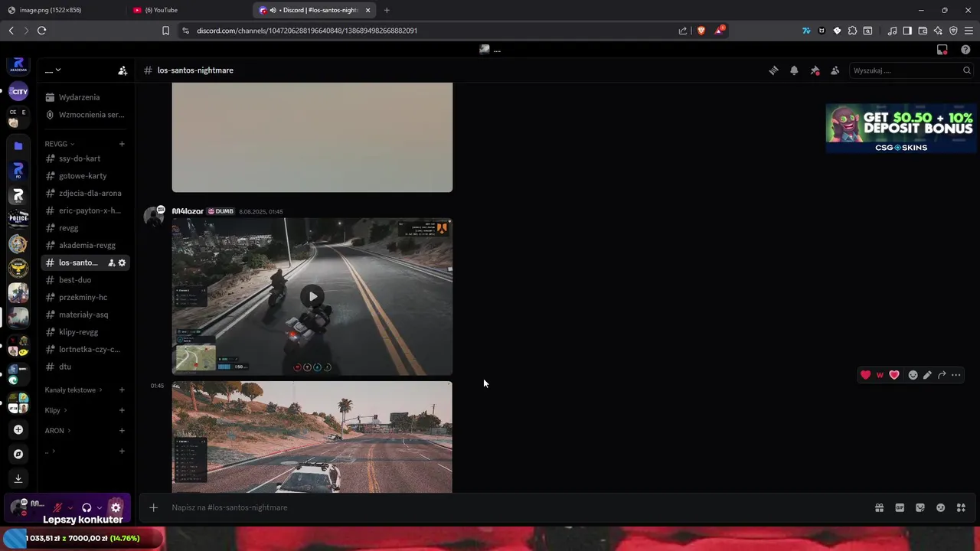The width and height of the screenshot is (980, 551).
Task: Reload the page in browser
Action: pos(41,31)
